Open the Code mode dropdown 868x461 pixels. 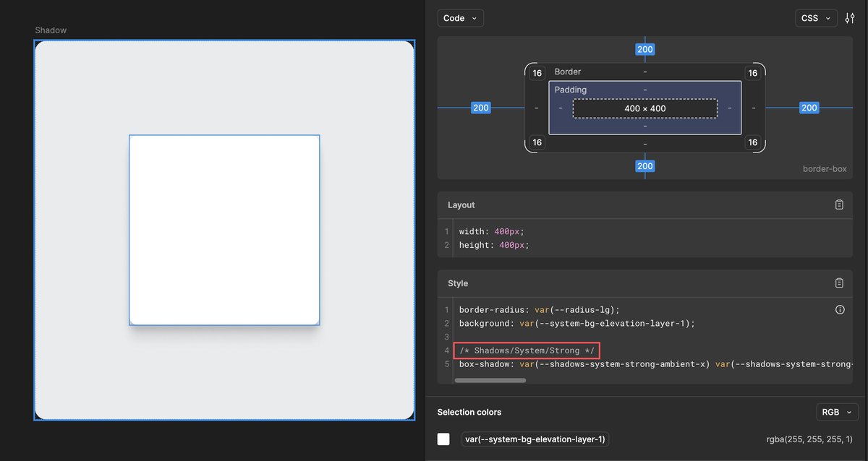(x=460, y=18)
